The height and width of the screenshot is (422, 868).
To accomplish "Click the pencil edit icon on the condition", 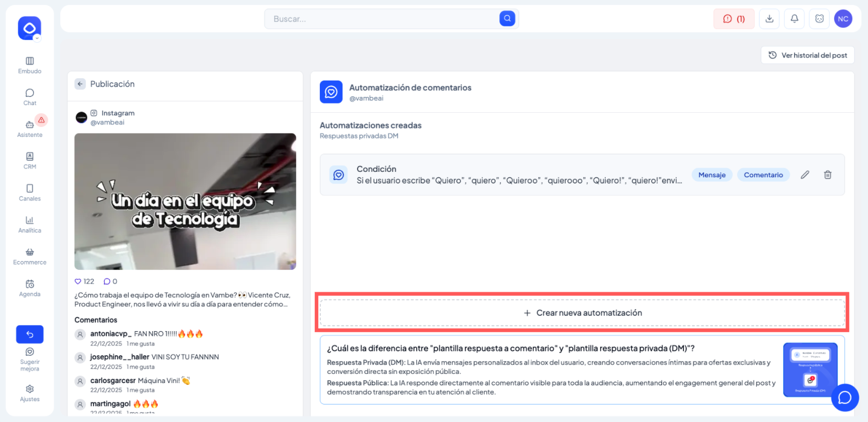I will tap(804, 175).
